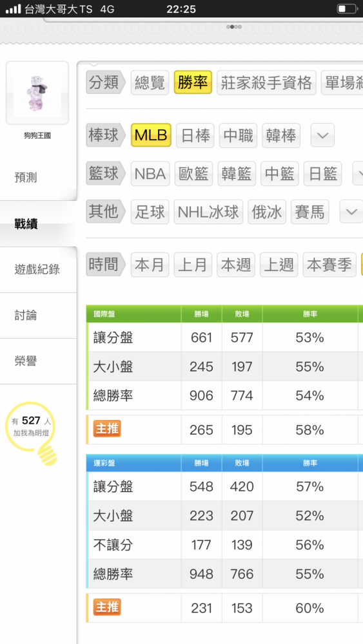
Task: Select the 勝率 category filter
Action: tap(193, 82)
